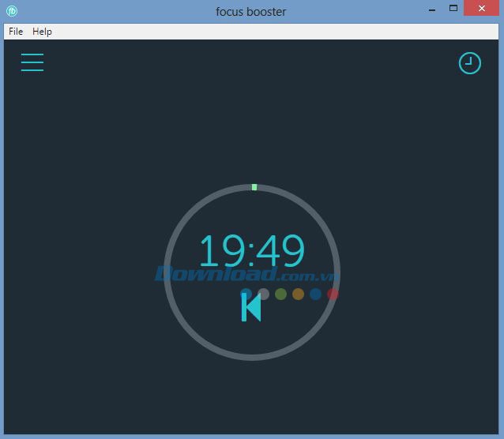Click the "focus booster" window title text

tap(251, 11)
